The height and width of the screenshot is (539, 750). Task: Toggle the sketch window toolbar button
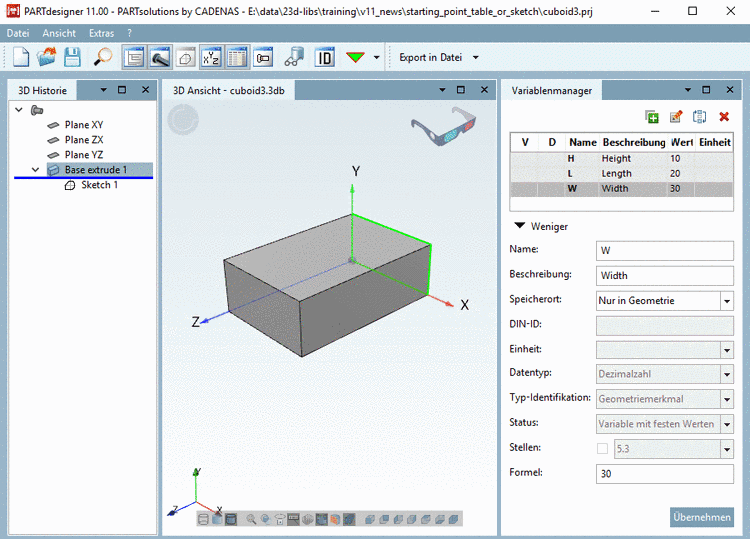click(186, 58)
